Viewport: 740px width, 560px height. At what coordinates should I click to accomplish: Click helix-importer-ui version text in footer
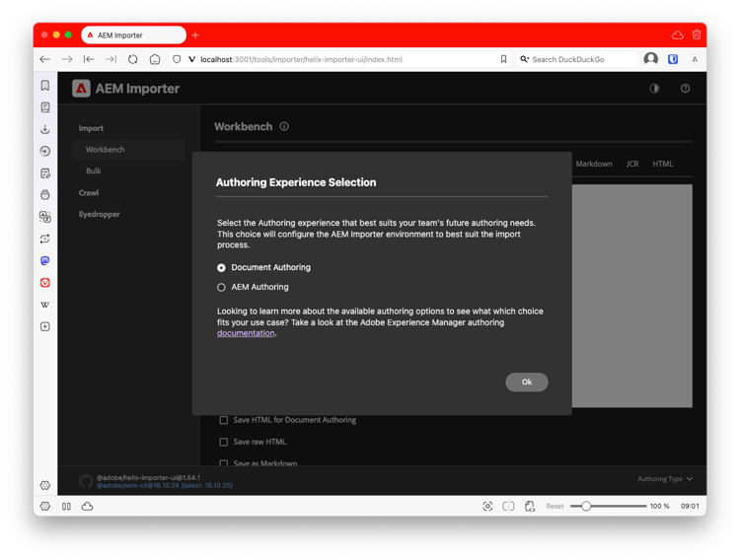tap(148, 477)
